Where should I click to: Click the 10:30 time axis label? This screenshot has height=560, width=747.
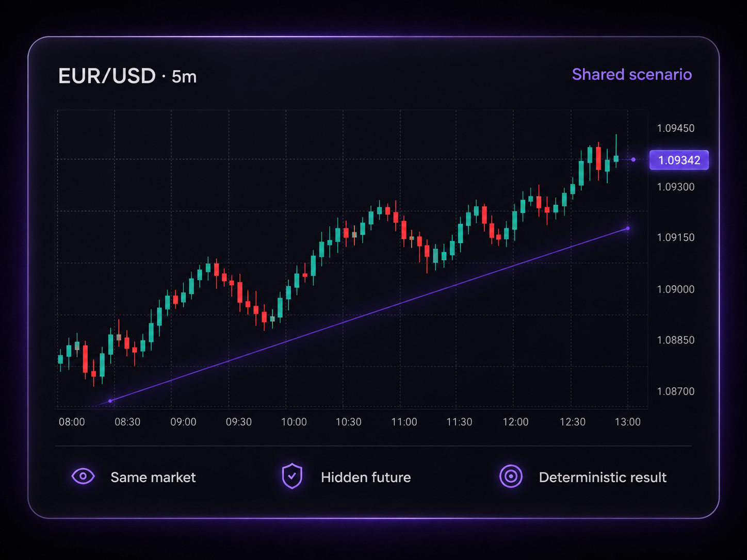pos(348,422)
